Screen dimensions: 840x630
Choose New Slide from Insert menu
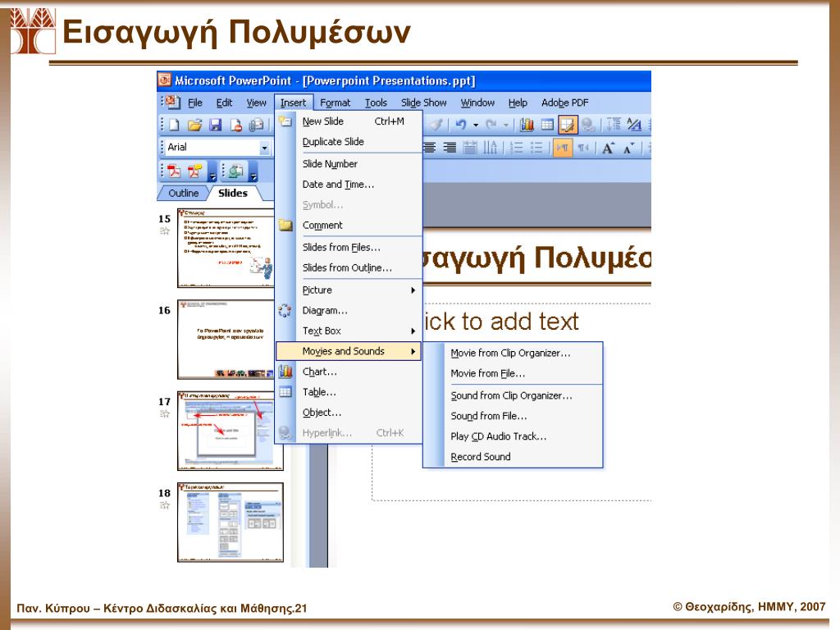(349, 121)
